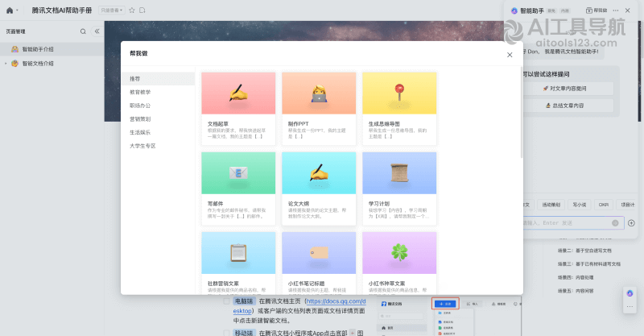Toggle the 电脑端 task checkbox
The image size is (644, 336).
pyautogui.click(x=226, y=301)
